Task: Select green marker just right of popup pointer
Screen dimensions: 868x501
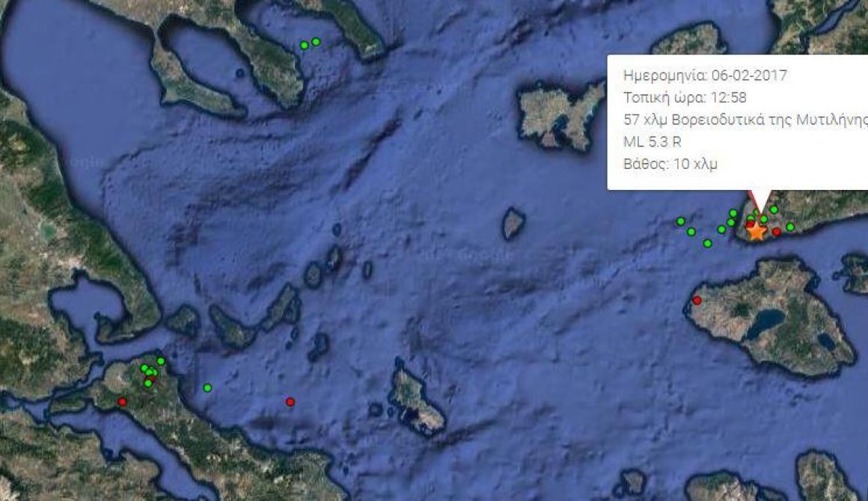Action: [x=774, y=209]
